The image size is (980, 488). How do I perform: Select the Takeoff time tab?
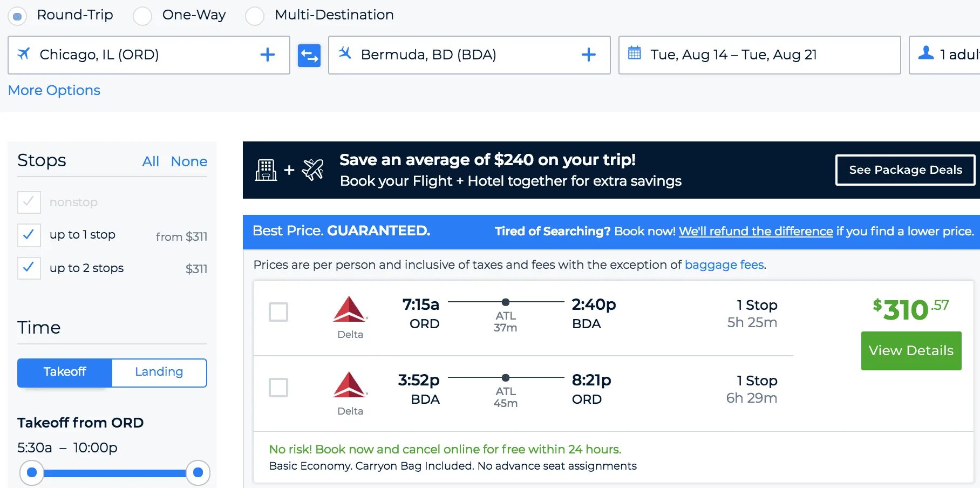[65, 372]
